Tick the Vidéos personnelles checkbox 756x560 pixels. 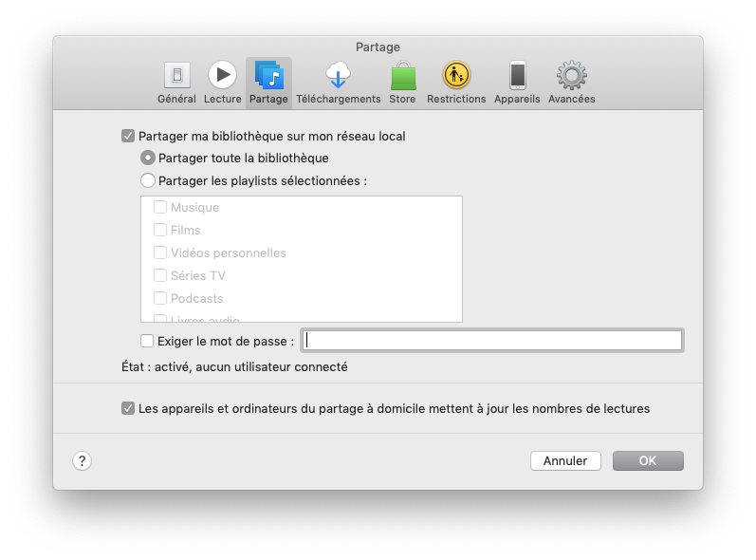pyautogui.click(x=160, y=252)
